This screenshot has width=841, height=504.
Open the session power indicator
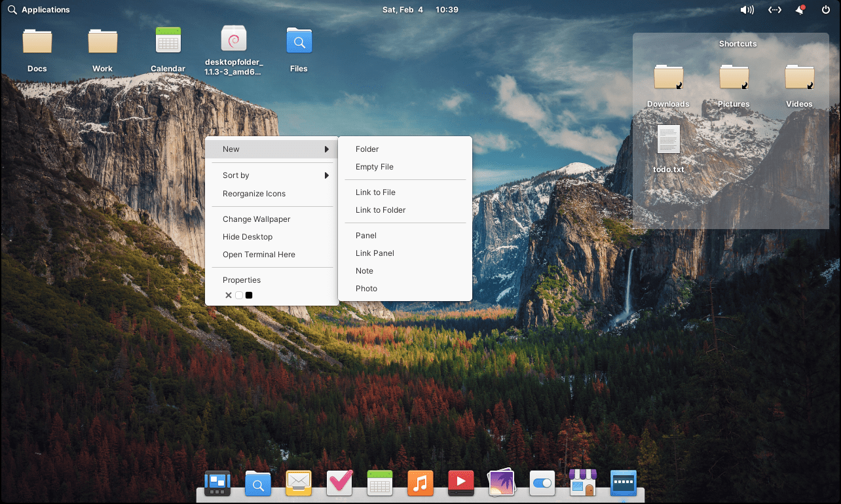826,10
